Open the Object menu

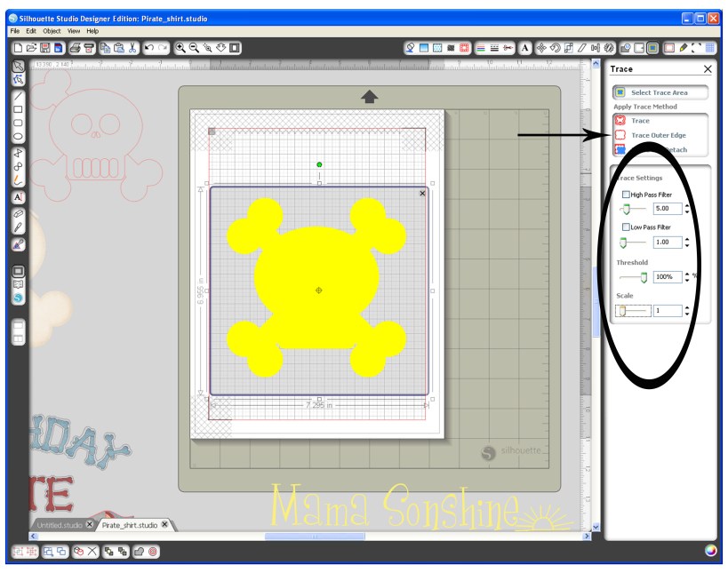[51, 29]
